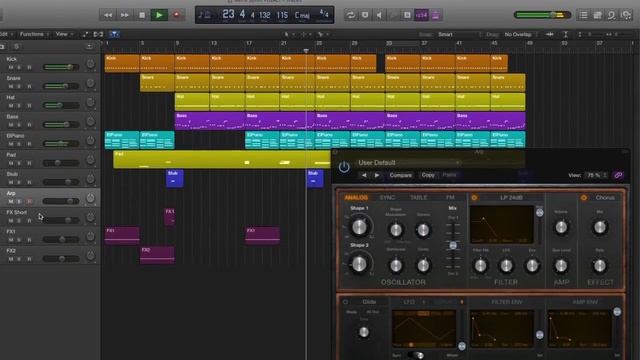This screenshot has width=640, height=360.
Task: Adjust the Hat track volume slider
Action: coord(61,105)
